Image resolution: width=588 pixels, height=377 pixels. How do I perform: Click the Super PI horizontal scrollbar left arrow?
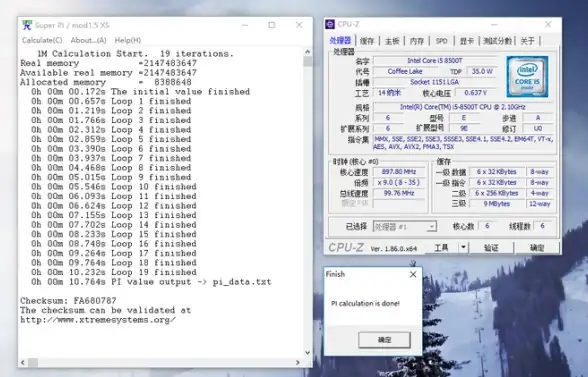[x=23, y=362]
